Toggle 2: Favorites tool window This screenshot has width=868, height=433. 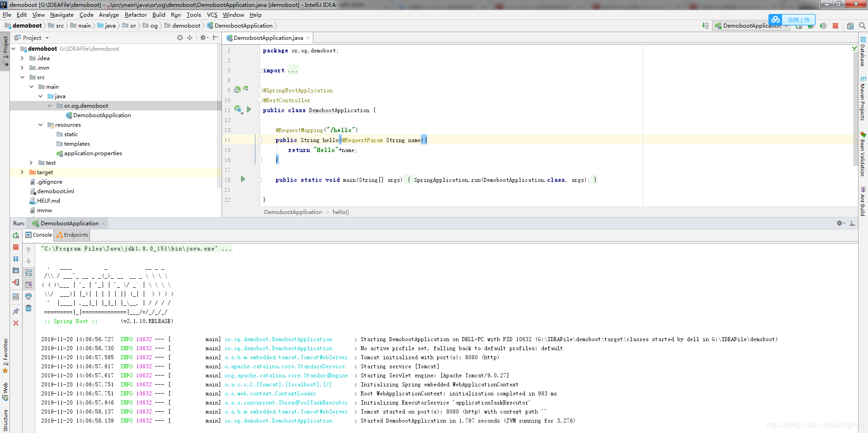[5, 356]
